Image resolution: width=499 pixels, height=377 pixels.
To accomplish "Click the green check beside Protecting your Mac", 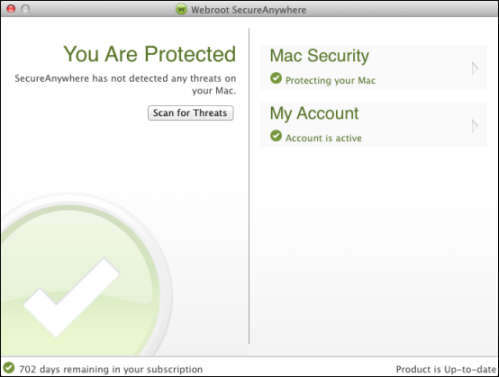I will pos(276,79).
